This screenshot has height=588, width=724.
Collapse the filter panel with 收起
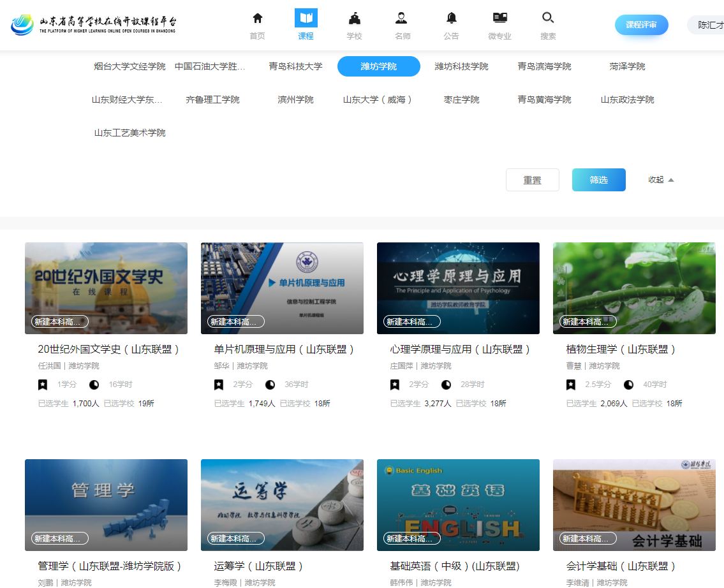(661, 180)
